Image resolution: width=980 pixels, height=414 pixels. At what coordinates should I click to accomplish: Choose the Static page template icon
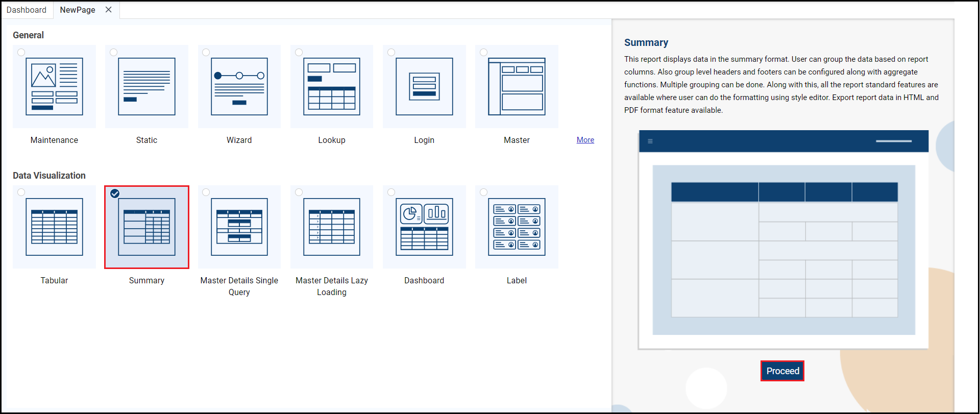pyautogui.click(x=146, y=86)
